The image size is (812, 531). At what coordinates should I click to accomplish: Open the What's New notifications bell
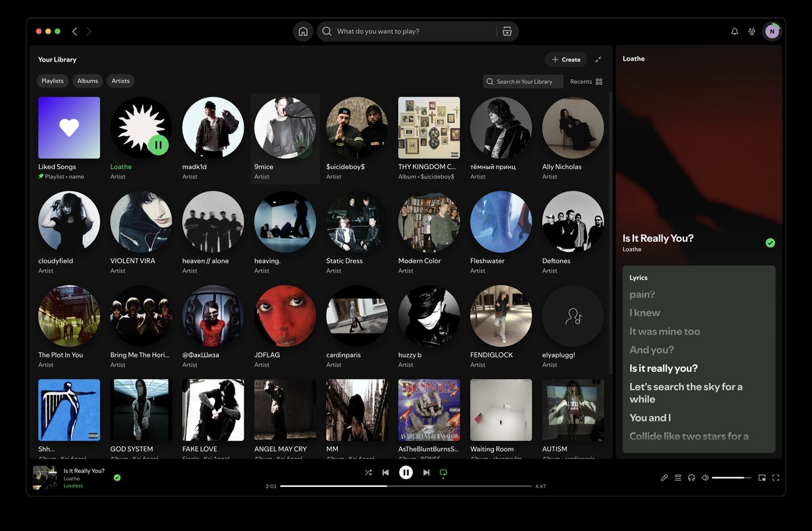pyautogui.click(x=735, y=31)
